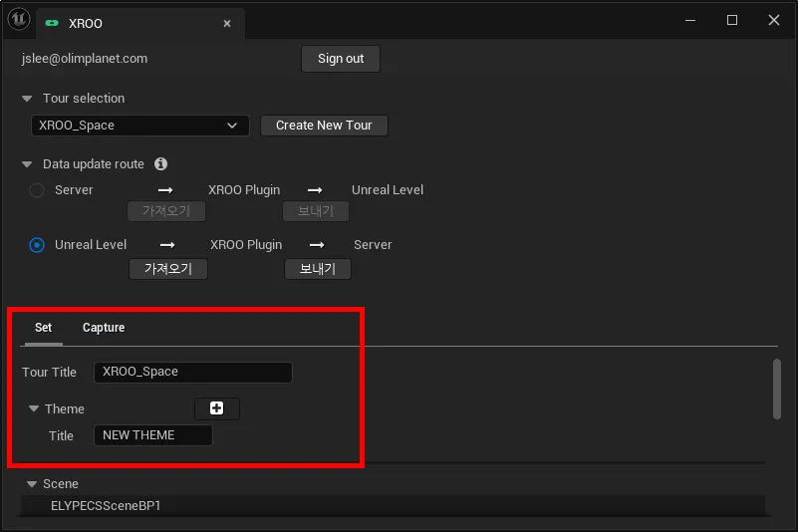Add a new theme with the plus icon
798x532 pixels.
point(217,408)
